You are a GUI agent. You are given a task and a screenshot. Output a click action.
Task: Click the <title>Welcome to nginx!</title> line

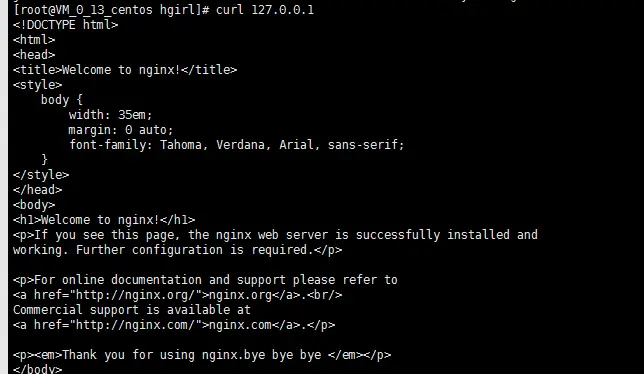125,70
